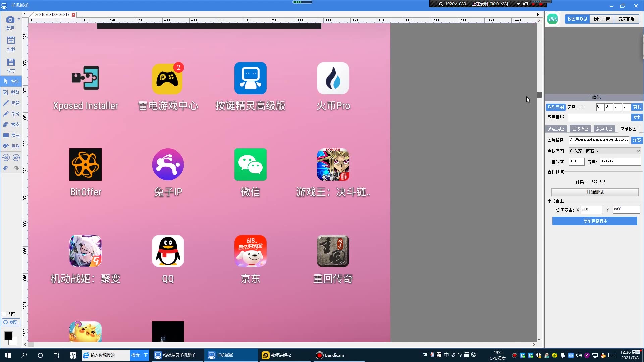Select the 色选 color select tool
644x362 pixels.
click(11, 146)
